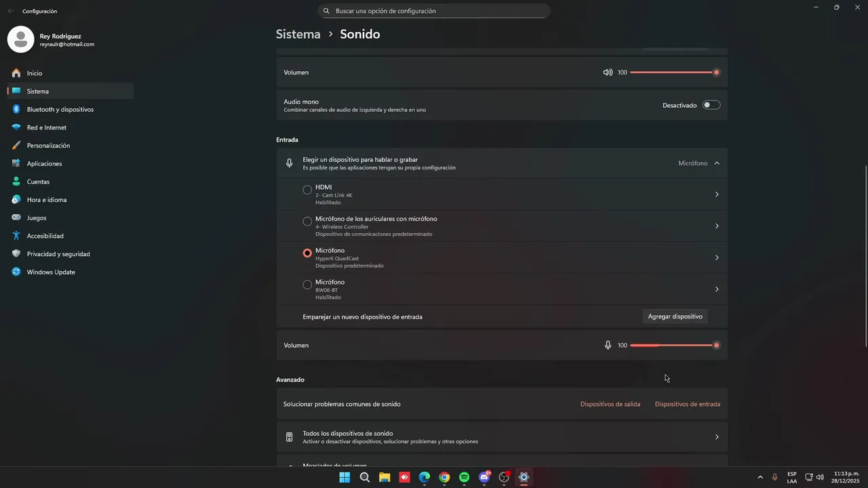Open HDMI Cam Link 4K properties chevron

pos(717,195)
